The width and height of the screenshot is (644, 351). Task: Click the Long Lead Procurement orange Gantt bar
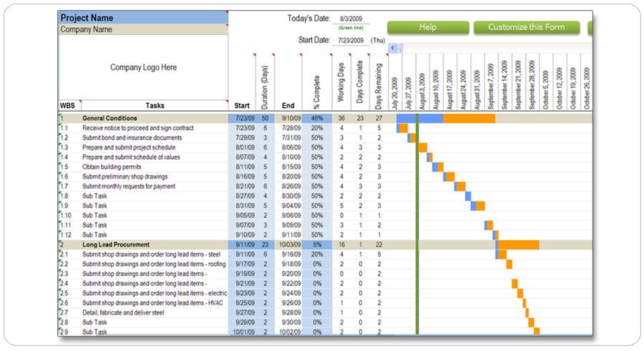pyautogui.click(x=518, y=244)
